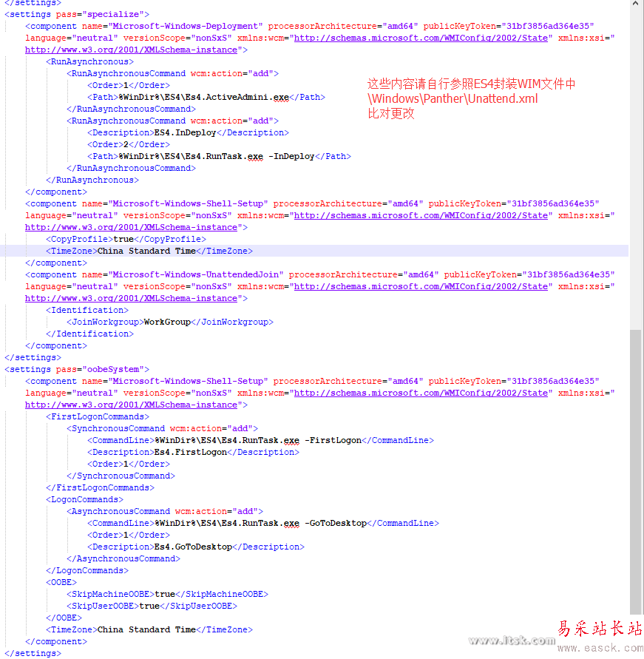644x659 pixels.
Task: Open the XMLSchema-instance link above the CopyProfile line
Action: pyautogui.click(x=131, y=227)
